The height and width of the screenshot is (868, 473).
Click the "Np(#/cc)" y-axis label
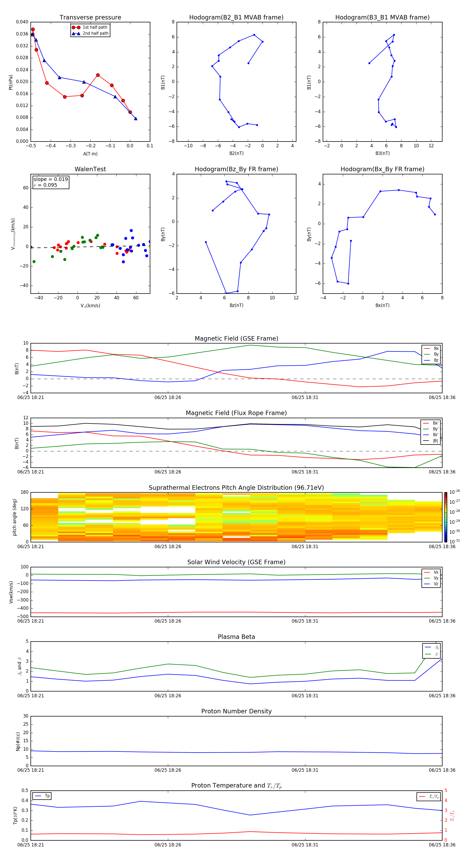pos(18,741)
